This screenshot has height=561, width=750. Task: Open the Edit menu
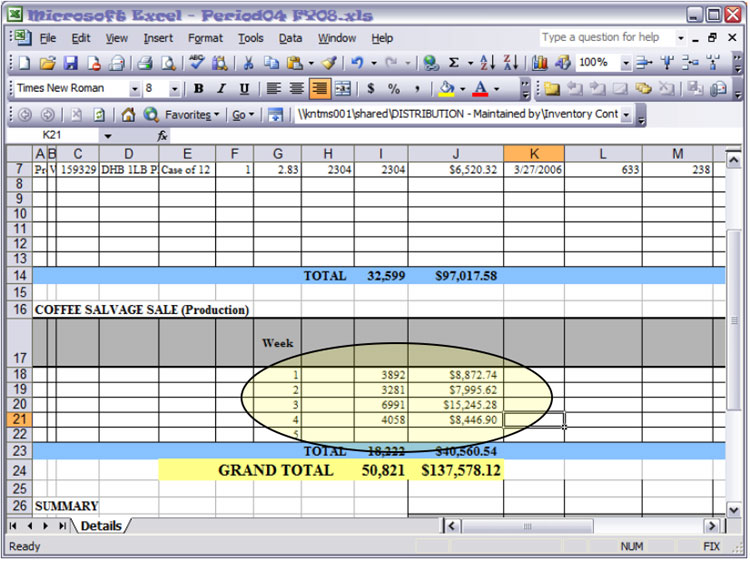pyautogui.click(x=81, y=38)
